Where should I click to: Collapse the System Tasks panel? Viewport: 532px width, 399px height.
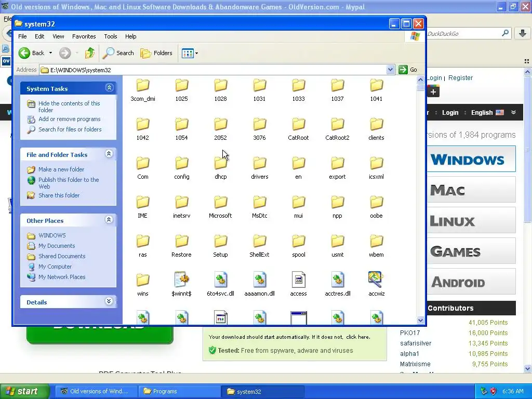[x=109, y=88]
